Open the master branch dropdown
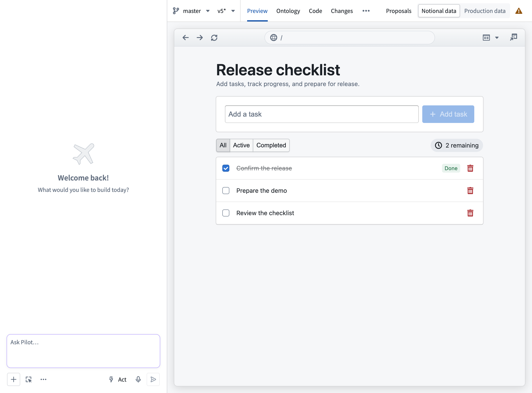 coord(196,11)
